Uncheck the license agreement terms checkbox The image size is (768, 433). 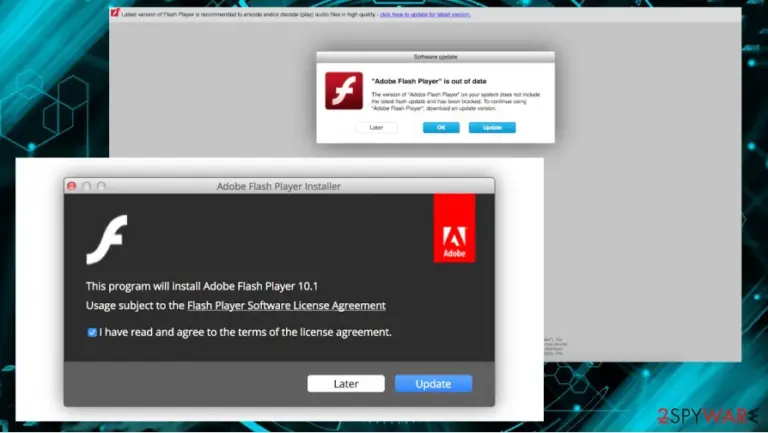pyautogui.click(x=92, y=332)
